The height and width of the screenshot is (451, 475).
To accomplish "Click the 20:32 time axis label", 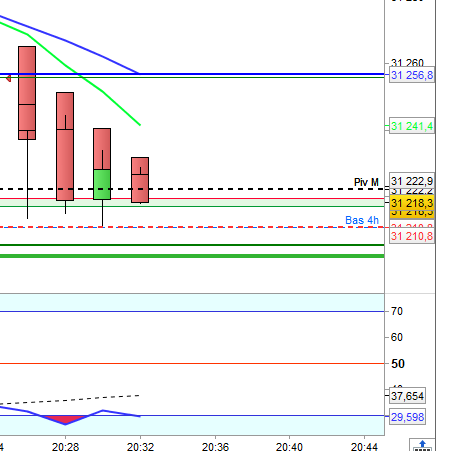I will (140, 447).
